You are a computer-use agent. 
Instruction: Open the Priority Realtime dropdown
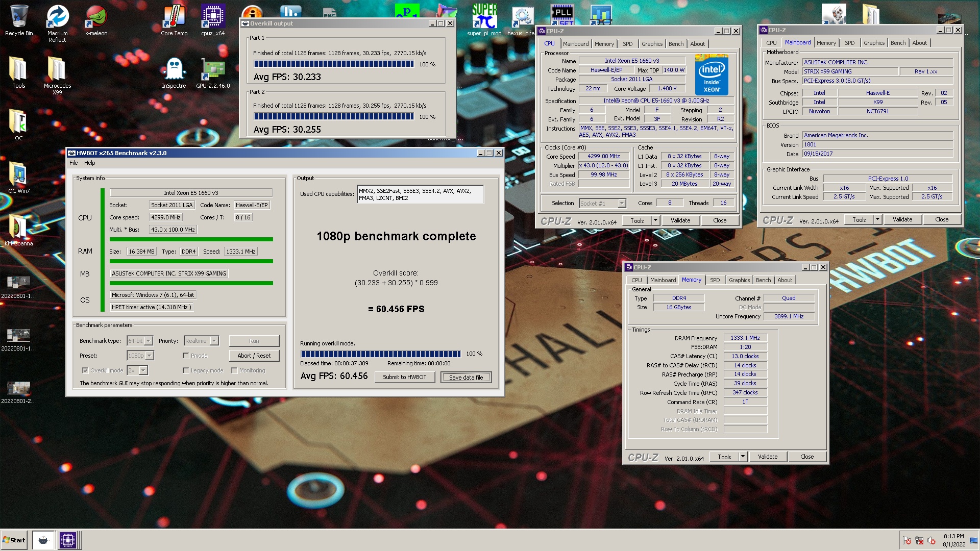coord(201,341)
